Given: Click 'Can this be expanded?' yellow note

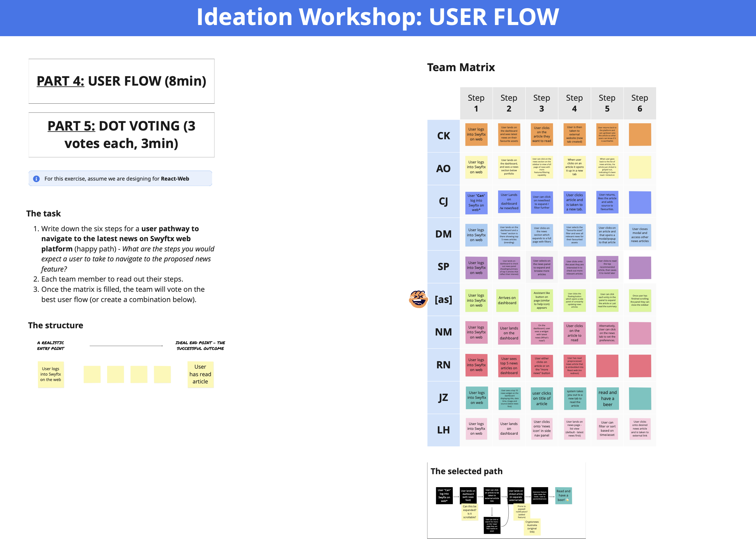Looking at the screenshot, I should tap(469, 512).
